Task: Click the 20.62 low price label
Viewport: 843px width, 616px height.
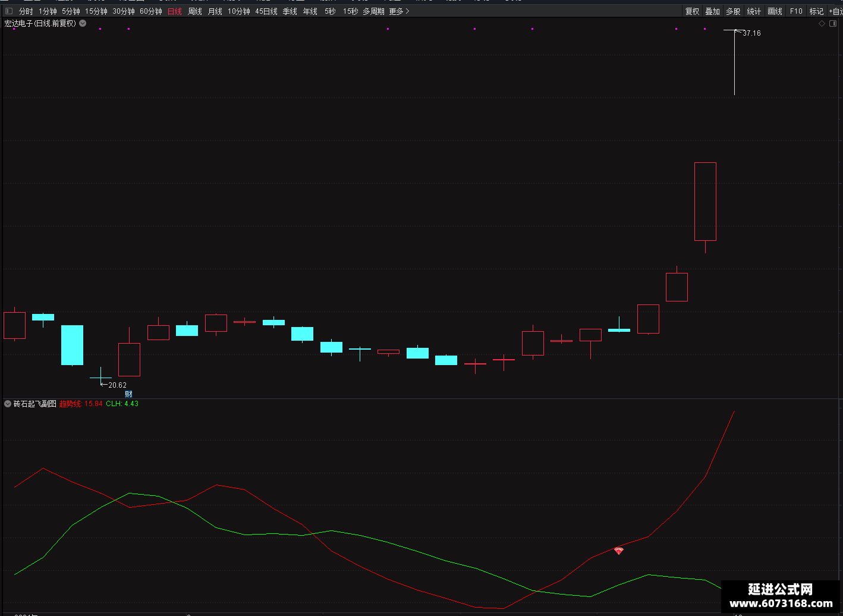Action: 117,385
